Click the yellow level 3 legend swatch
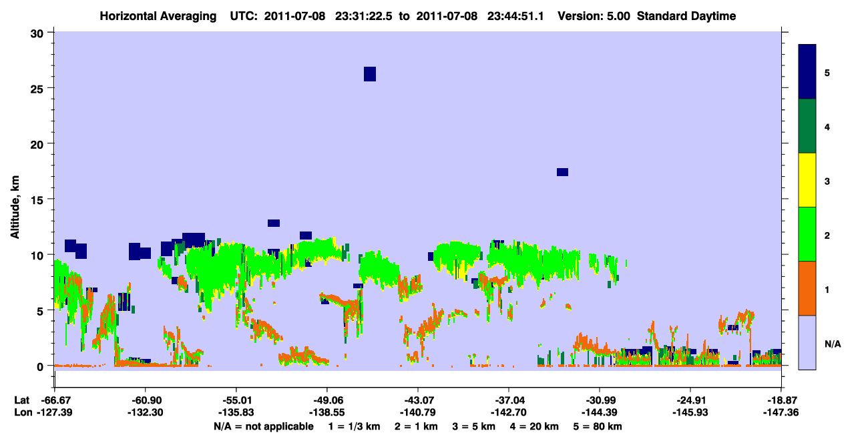This screenshot has height=445, width=868. pos(807,180)
